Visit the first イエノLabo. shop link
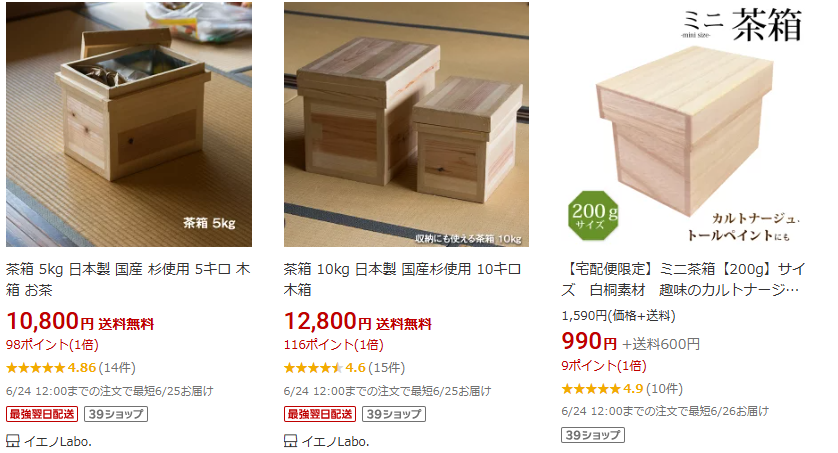 pos(58,441)
